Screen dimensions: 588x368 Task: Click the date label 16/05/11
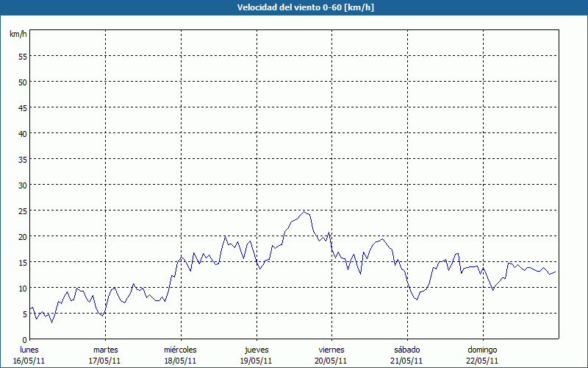coord(29,361)
